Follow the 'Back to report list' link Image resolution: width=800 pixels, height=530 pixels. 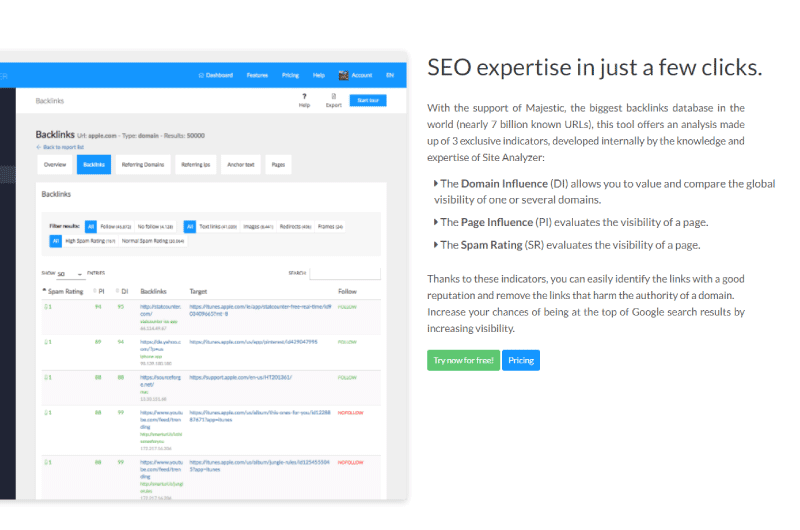pyautogui.click(x=60, y=147)
